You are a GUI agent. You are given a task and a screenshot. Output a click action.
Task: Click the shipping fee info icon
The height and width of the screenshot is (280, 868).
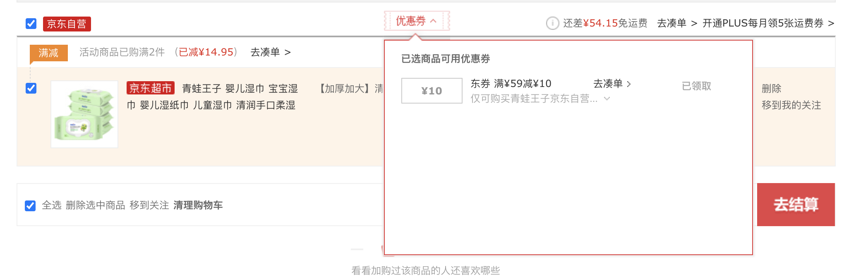pos(552,23)
